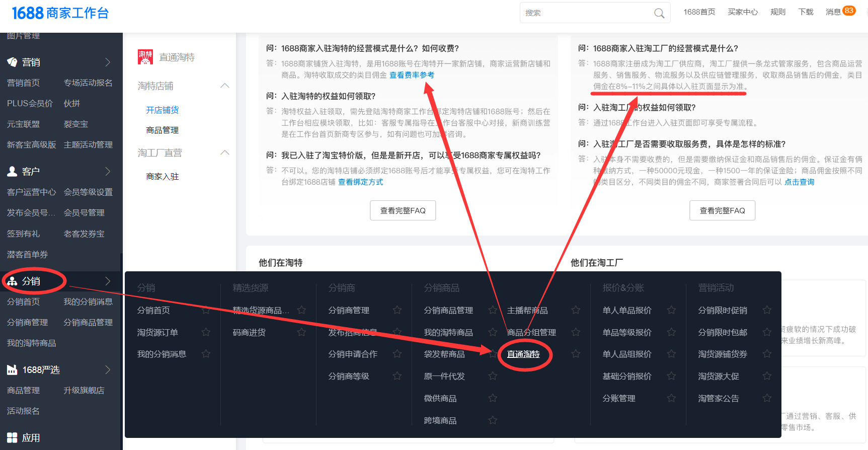Click the 分销 network icon
The width and height of the screenshot is (868, 450).
(x=12, y=281)
